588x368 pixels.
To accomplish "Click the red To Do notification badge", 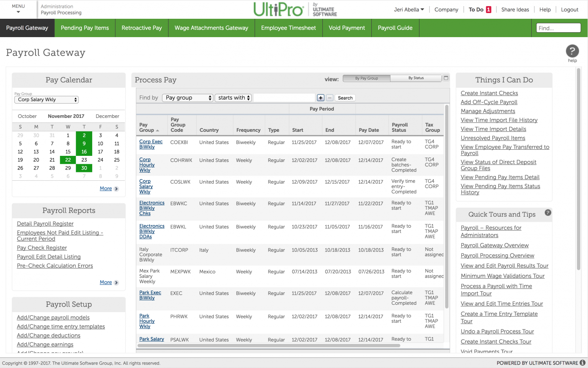I will pos(488,9).
